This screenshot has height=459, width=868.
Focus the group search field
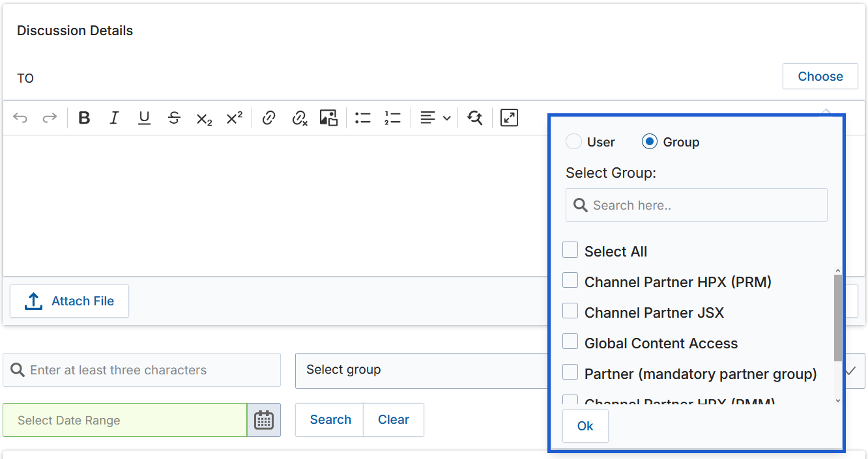pyautogui.click(x=697, y=205)
